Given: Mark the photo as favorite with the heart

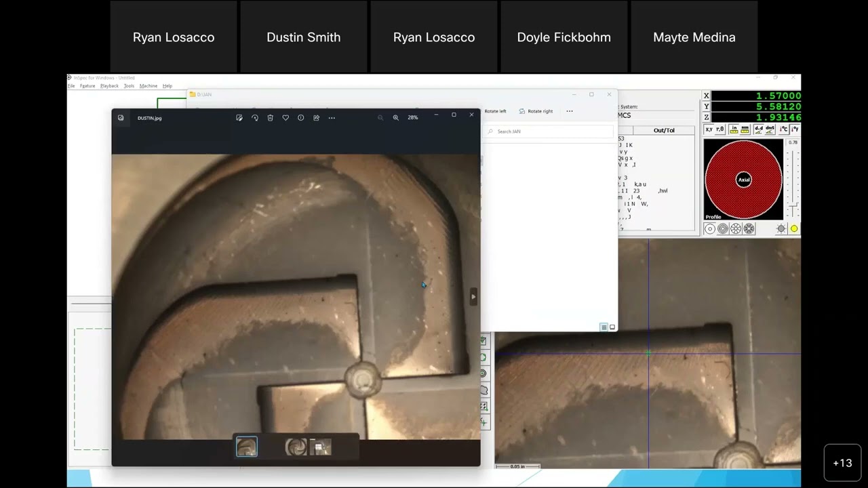Looking at the screenshot, I should (285, 118).
